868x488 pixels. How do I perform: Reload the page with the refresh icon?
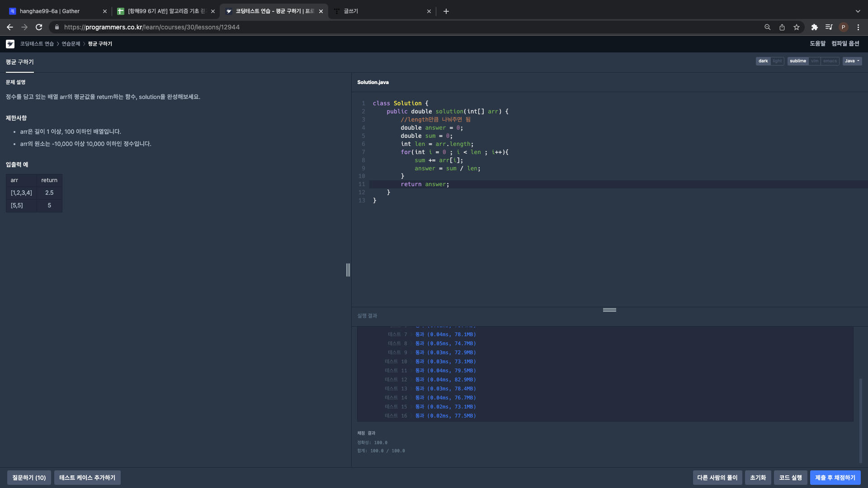pos(39,27)
